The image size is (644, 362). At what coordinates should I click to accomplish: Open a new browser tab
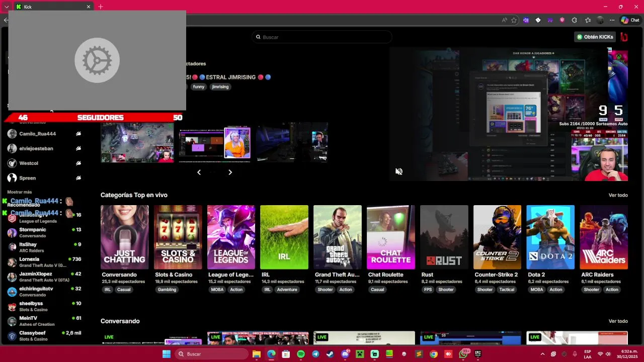pos(101,7)
